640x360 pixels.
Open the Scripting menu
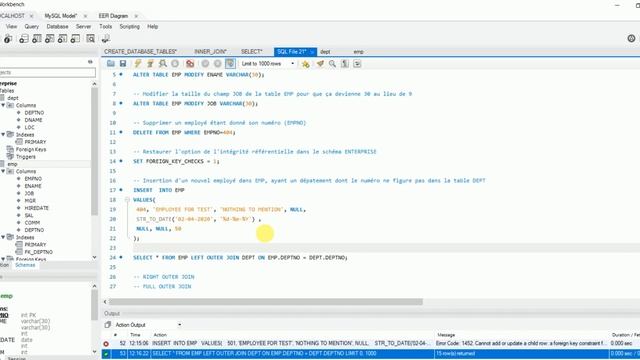129,27
